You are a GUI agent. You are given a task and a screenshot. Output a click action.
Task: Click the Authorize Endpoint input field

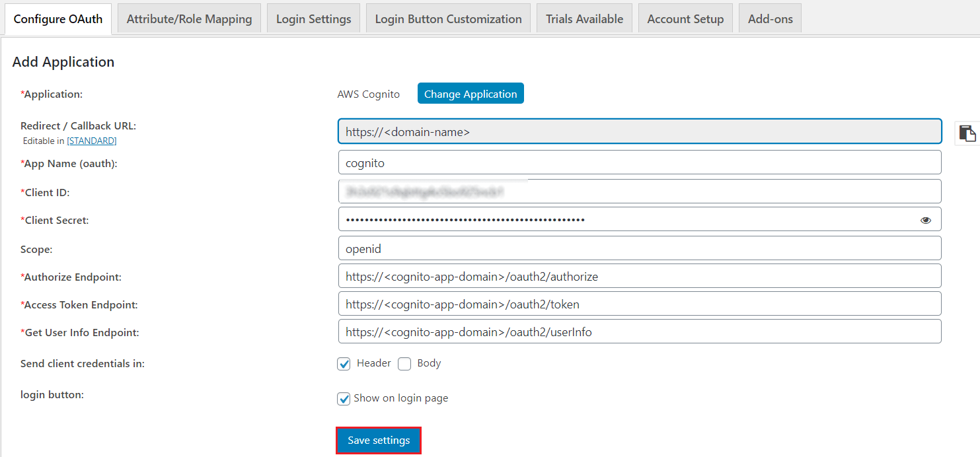click(639, 275)
